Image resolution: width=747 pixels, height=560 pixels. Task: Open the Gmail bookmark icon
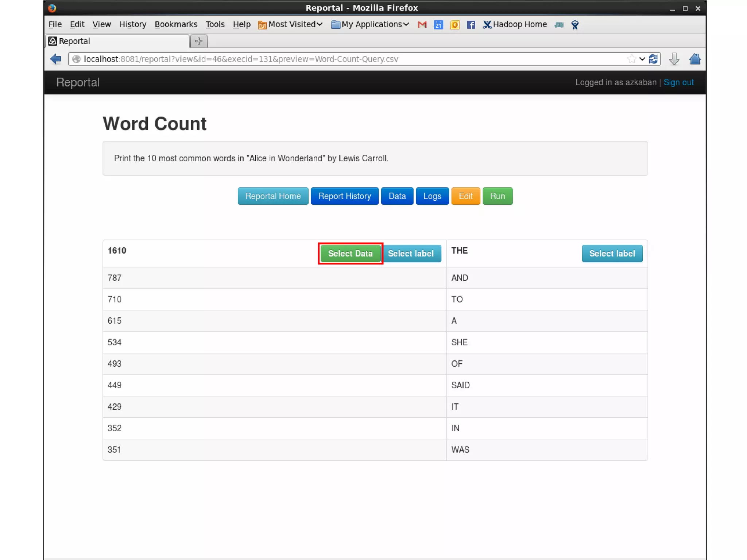click(422, 25)
